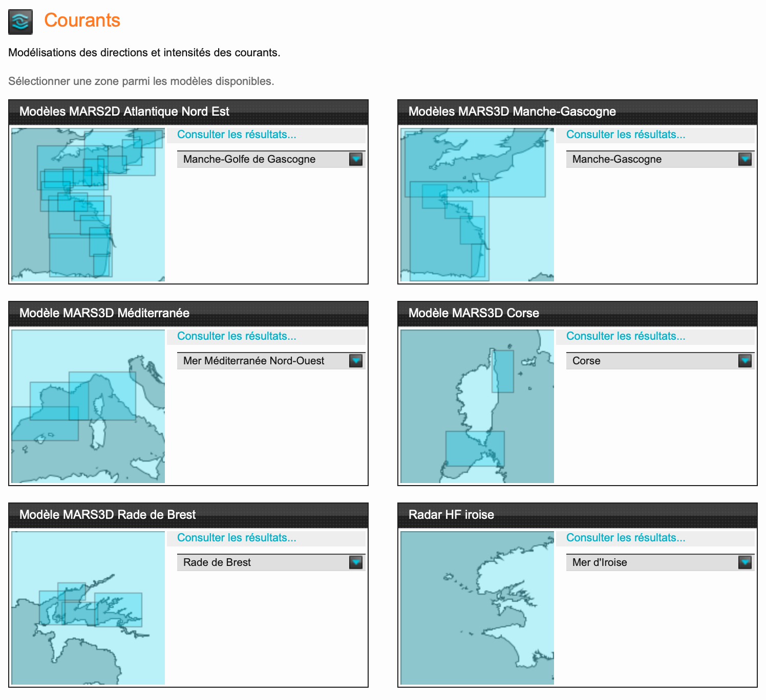Click the Modèle MARS3D Rade de Brest header

[x=188, y=515]
